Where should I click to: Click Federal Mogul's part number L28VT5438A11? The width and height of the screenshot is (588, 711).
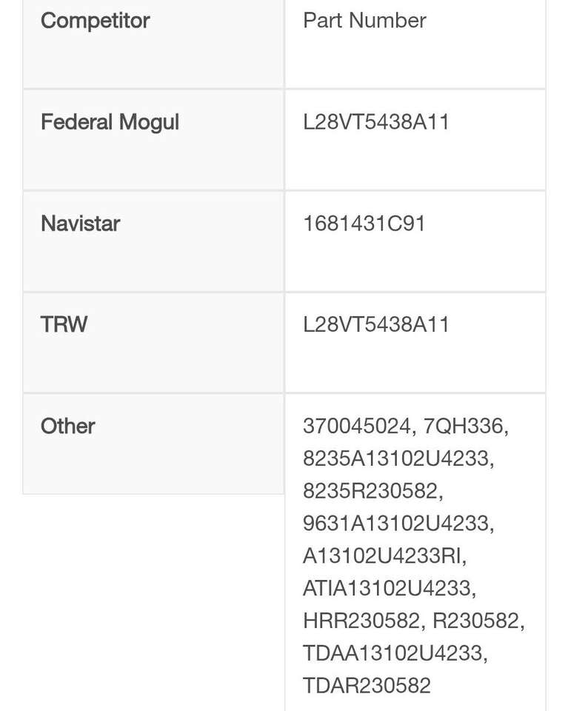(x=376, y=122)
